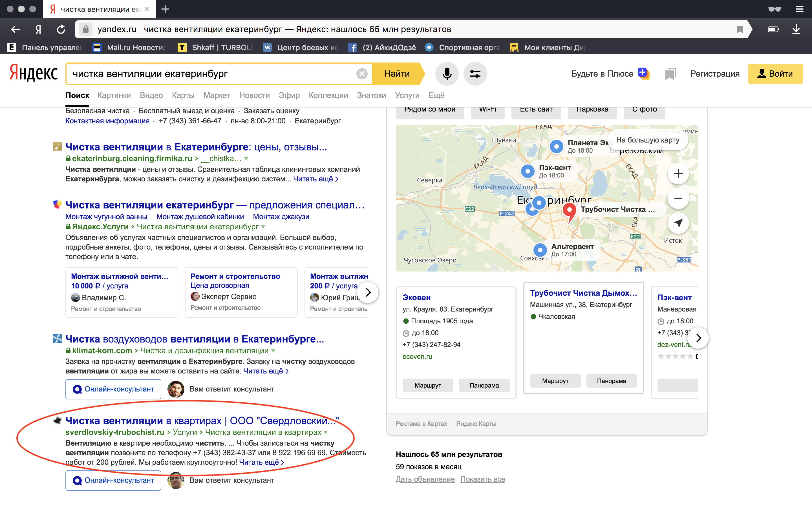This screenshot has width=812, height=507.
Task: Expand breadcrumb dropdown under sverdlovskiy-trubochist.ru result
Action: click(325, 432)
